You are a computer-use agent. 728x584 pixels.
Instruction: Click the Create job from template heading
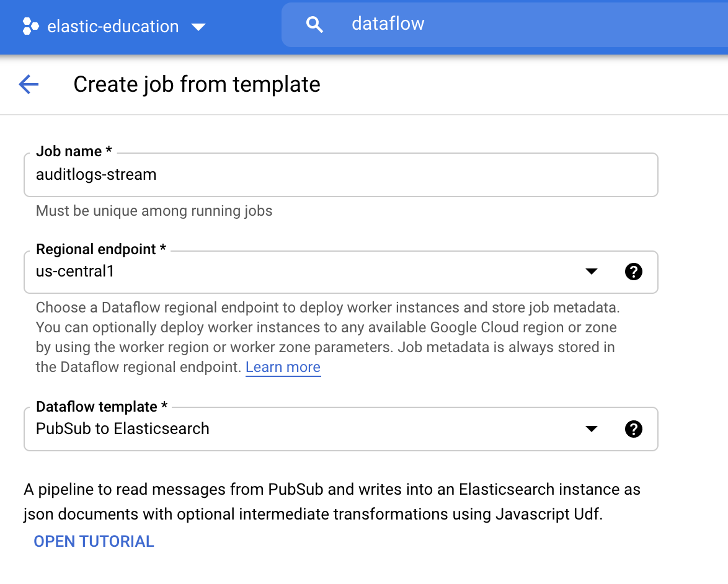(x=197, y=84)
